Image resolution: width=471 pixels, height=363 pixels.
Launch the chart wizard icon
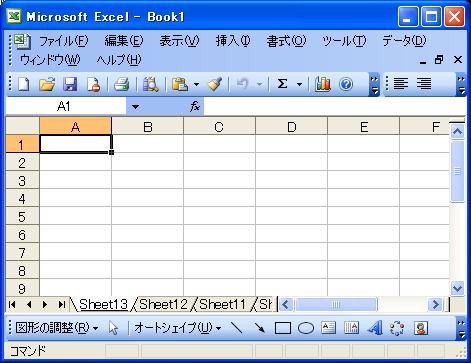coord(323,84)
